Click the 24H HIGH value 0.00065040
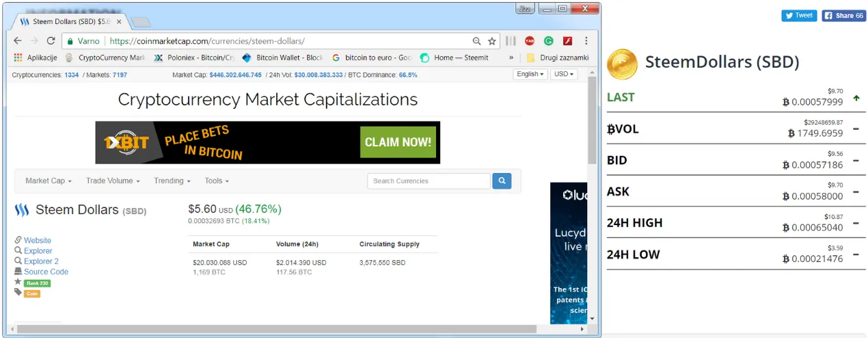 click(813, 227)
